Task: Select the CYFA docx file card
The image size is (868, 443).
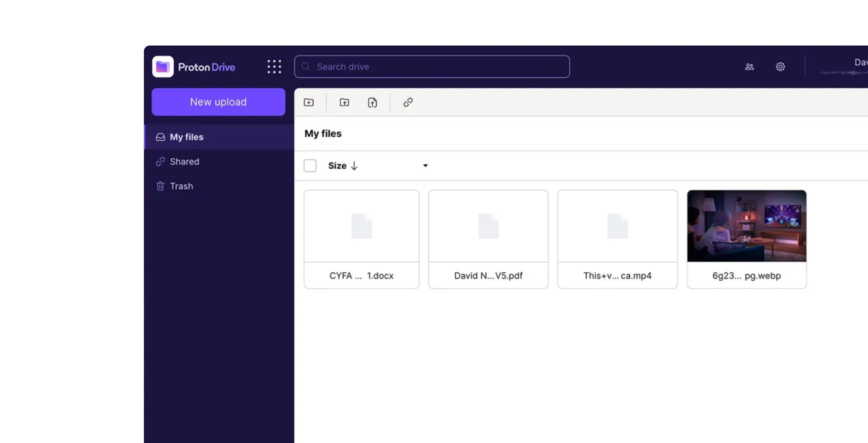Action: 361,239
